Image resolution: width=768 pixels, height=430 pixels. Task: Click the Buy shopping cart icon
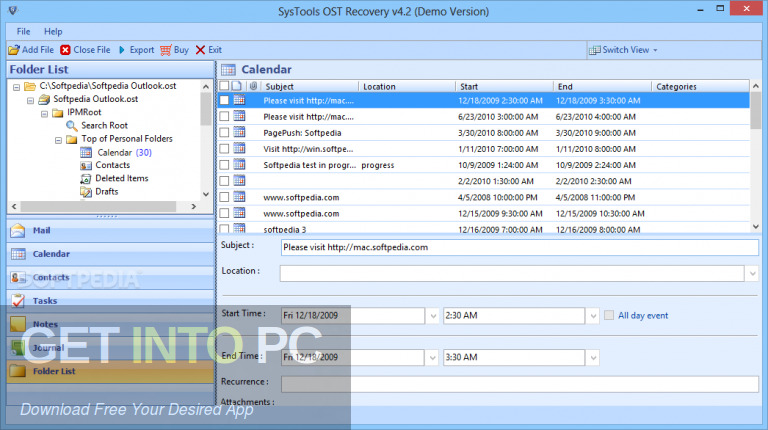point(166,50)
